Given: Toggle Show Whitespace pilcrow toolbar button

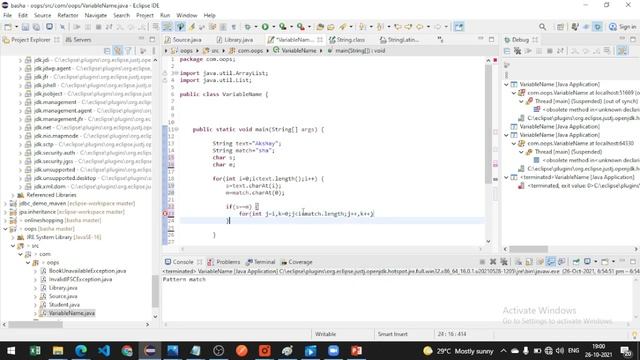Looking at the screenshot, I should pos(233,27).
